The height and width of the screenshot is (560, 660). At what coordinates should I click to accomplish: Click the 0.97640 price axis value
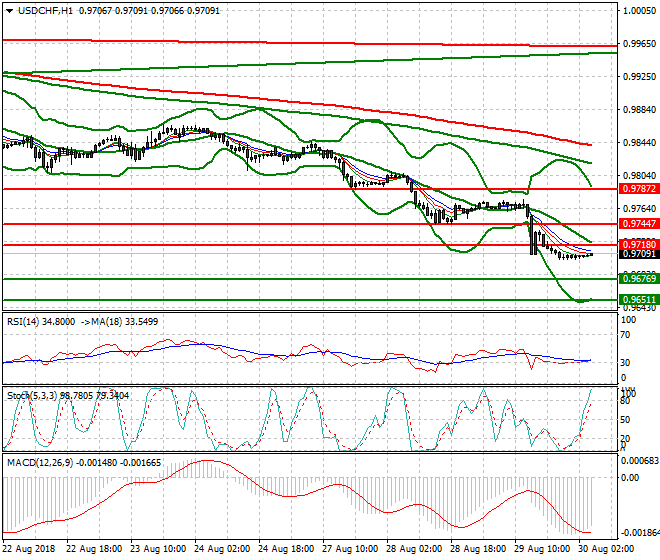coord(639,209)
